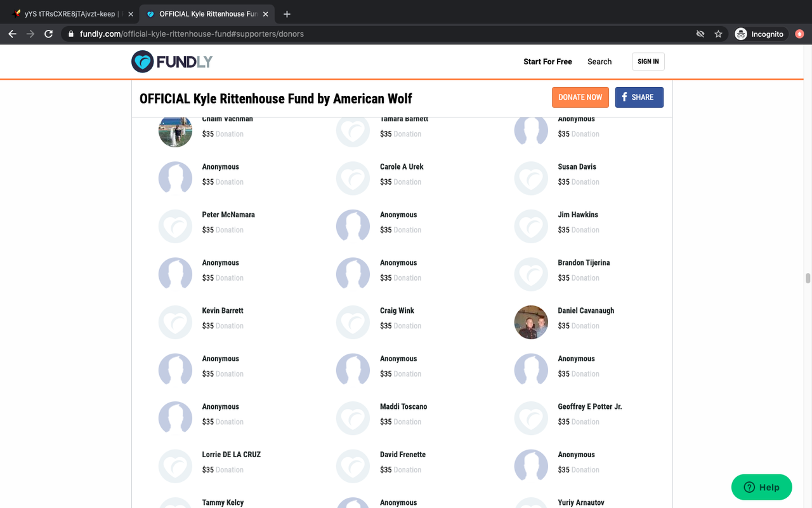Open Start For Free link
Image resolution: width=812 pixels, height=508 pixels.
pyautogui.click(x=547, y=62)
